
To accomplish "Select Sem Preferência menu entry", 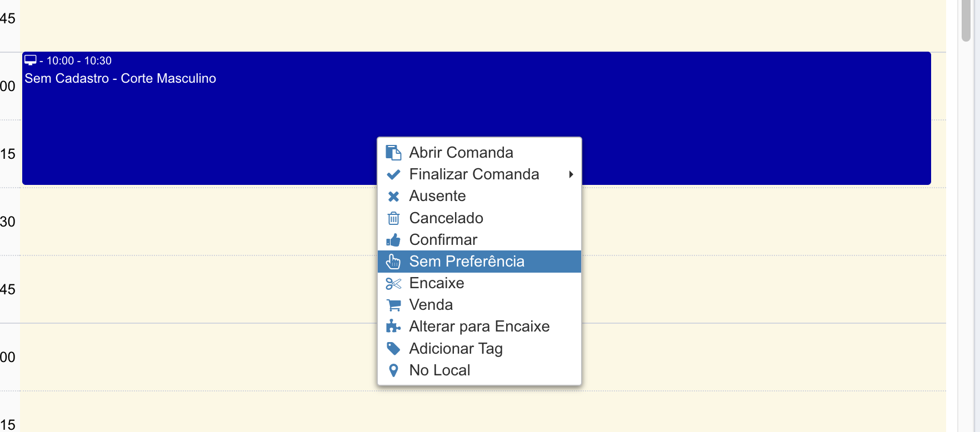I will (467, 262).
